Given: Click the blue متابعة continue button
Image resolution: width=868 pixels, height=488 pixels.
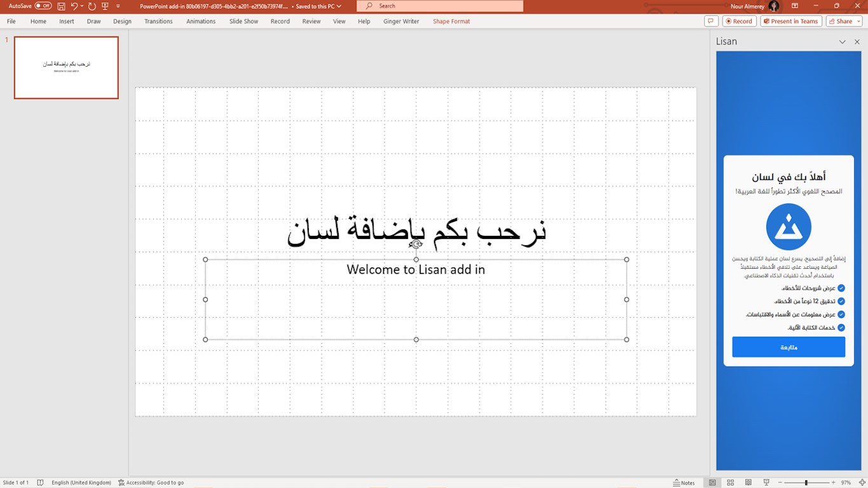Looking at the screenshot, I should (789, 347).
